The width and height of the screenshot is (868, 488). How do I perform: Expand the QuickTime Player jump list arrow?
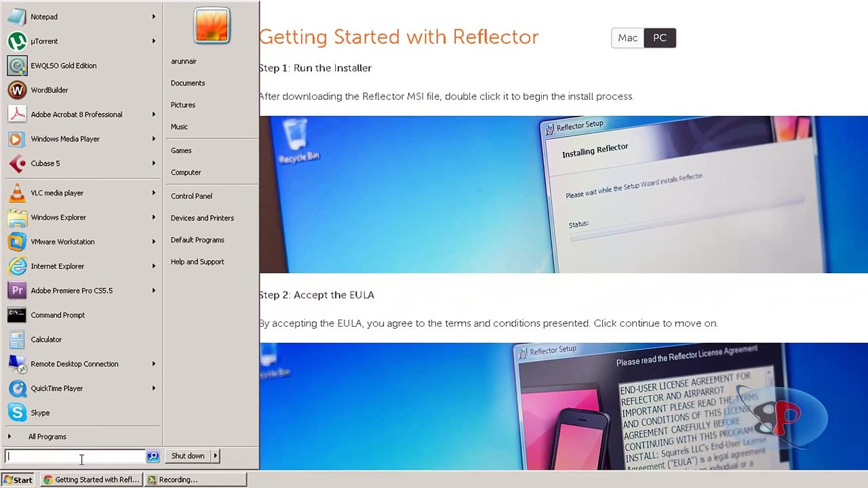pos(153,388)
